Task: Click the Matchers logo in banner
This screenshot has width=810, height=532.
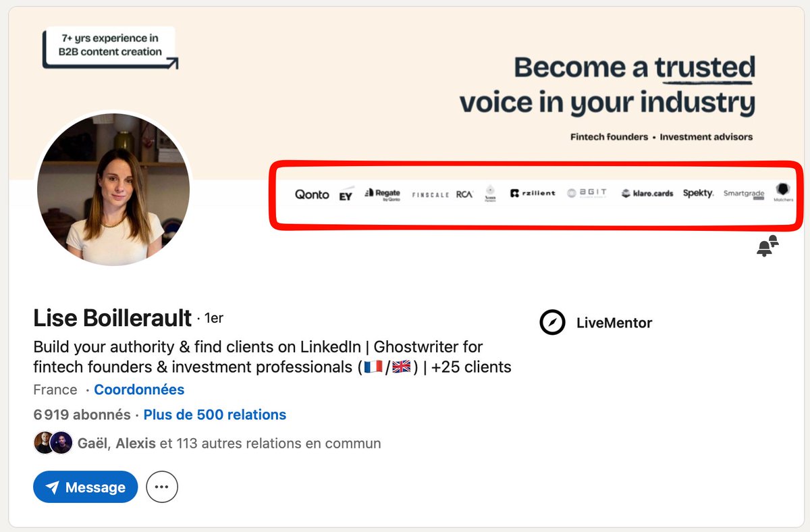Action: [x=783, y=192]
